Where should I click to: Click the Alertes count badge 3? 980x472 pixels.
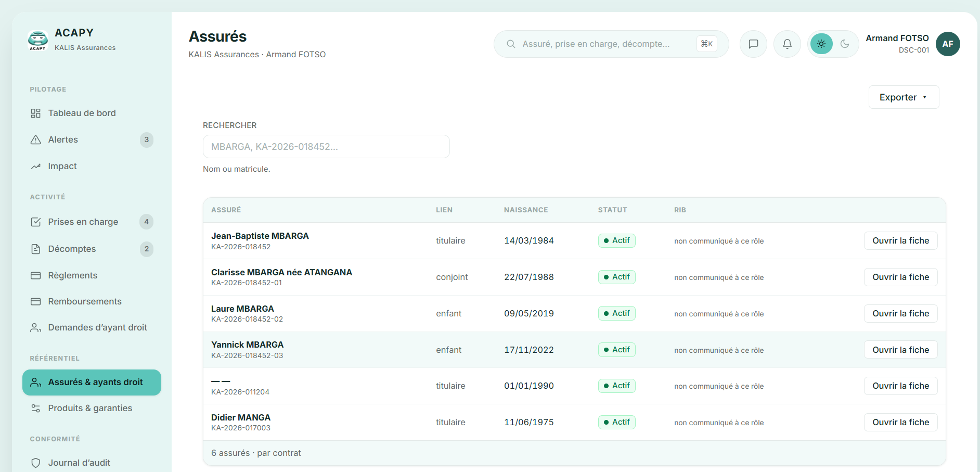click(x=147, y=140)
